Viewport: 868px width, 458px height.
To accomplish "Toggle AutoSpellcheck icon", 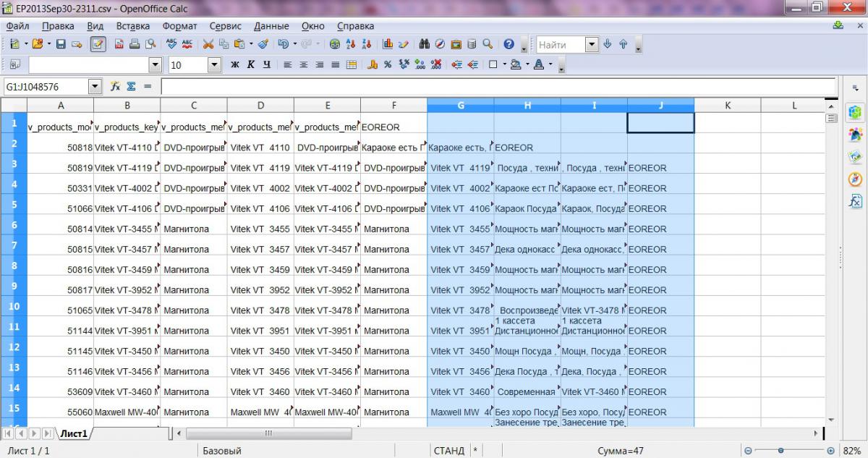I will (187, 44).
